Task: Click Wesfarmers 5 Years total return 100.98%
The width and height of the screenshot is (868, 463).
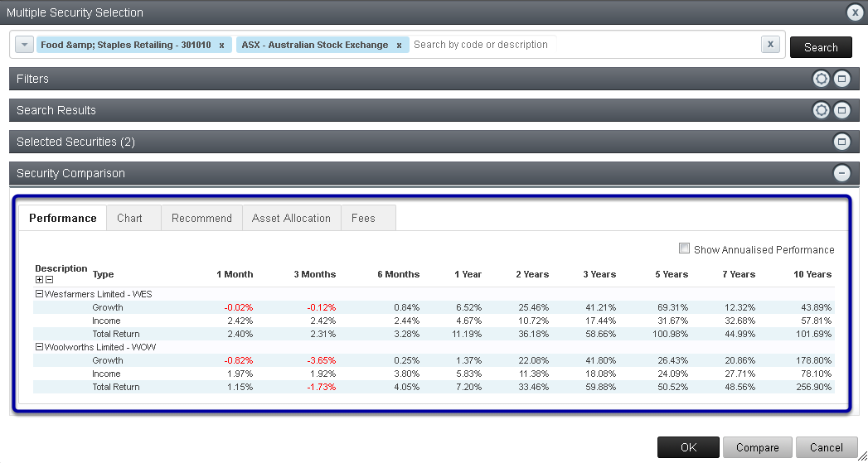Action: pos(669,334)
